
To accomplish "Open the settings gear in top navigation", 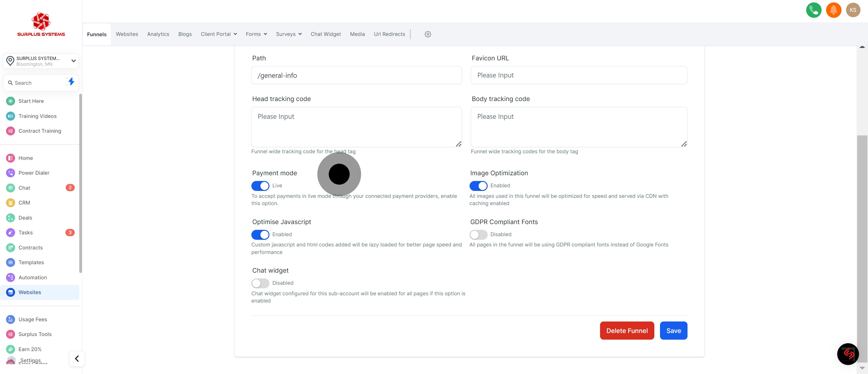I will point(428,34).
